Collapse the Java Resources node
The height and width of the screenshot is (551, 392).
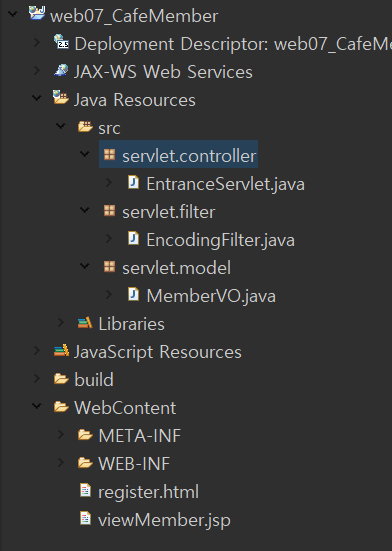tap(37, 98)
